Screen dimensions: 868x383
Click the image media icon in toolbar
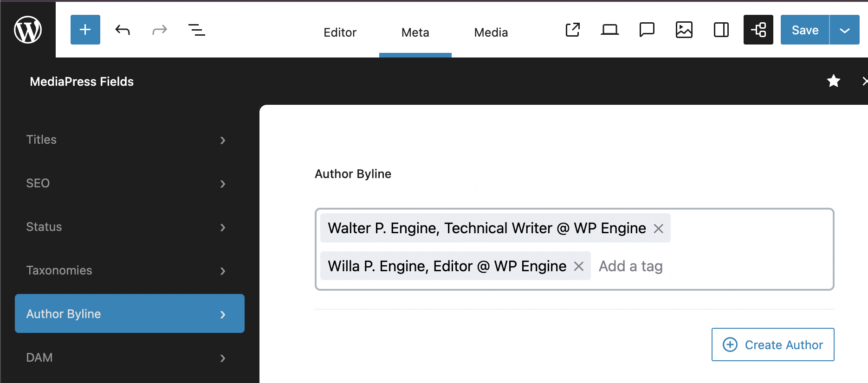[x=684, y=30]
